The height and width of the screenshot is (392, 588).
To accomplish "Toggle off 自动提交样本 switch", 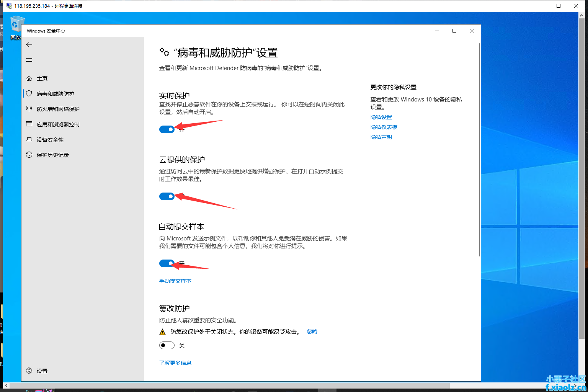I will tap(167, 263).
